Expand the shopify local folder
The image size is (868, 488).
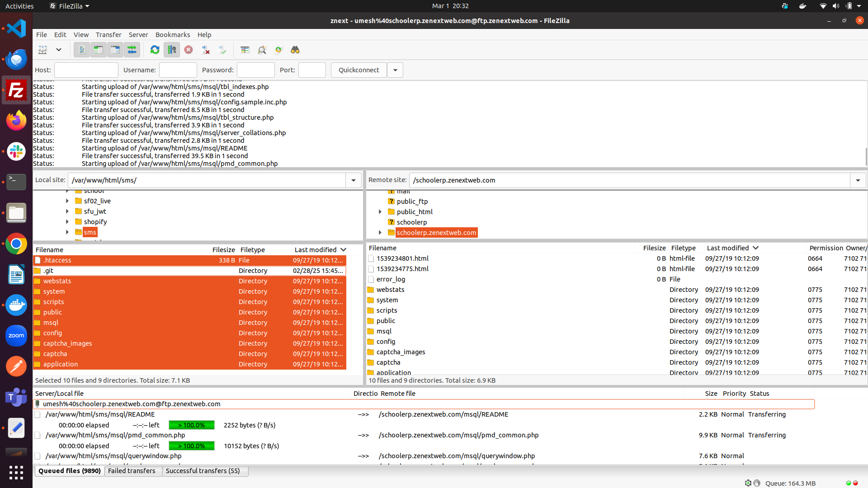[x=67, y=222]
